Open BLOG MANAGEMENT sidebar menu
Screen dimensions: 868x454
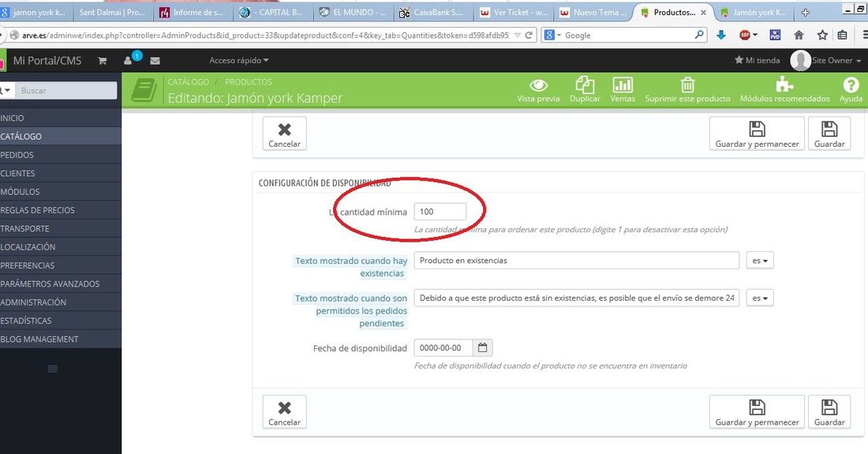pos(60,339)
